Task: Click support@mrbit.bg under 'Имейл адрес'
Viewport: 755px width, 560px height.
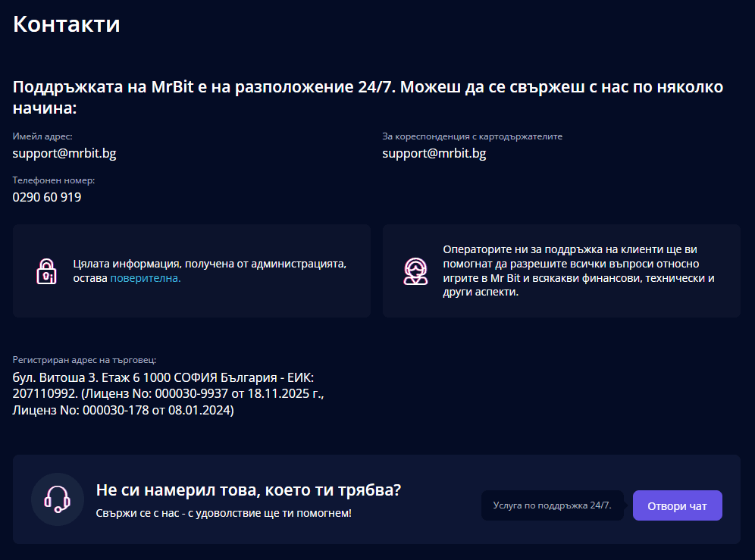Action: click(x=64, y=153)
